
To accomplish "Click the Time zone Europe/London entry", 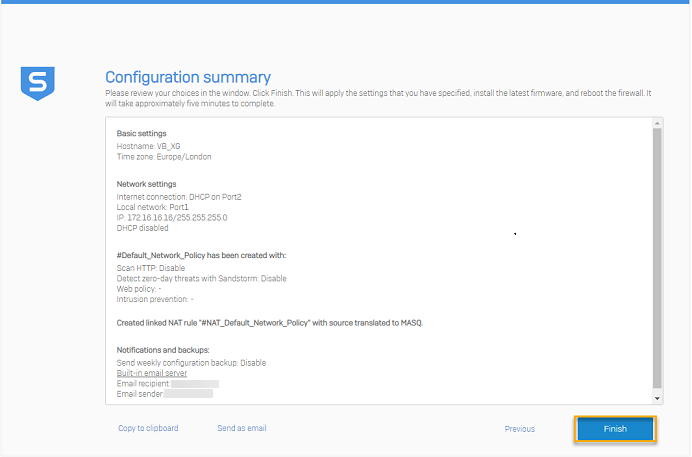I will pyautogui.click(x=164, y=157).
